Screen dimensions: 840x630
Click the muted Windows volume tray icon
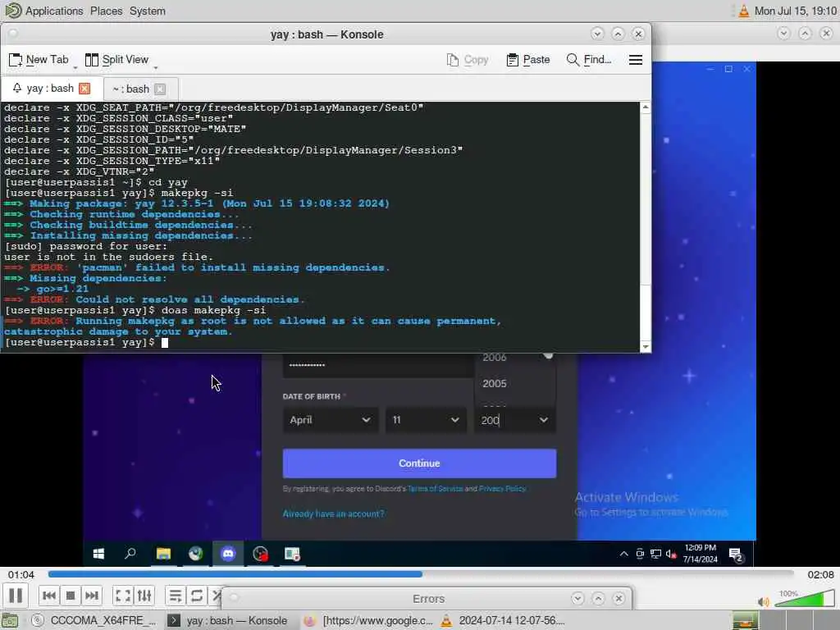pyautogui.click(x=671, y=554)
